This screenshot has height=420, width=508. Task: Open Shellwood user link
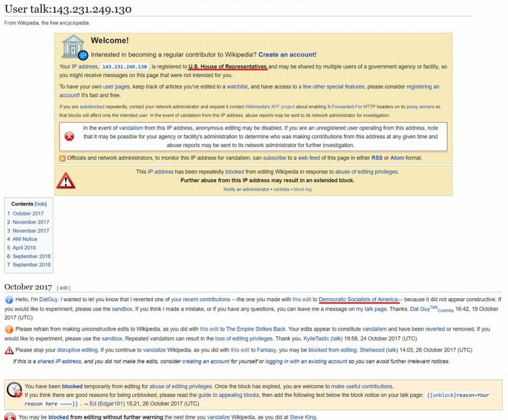(372, 350)
